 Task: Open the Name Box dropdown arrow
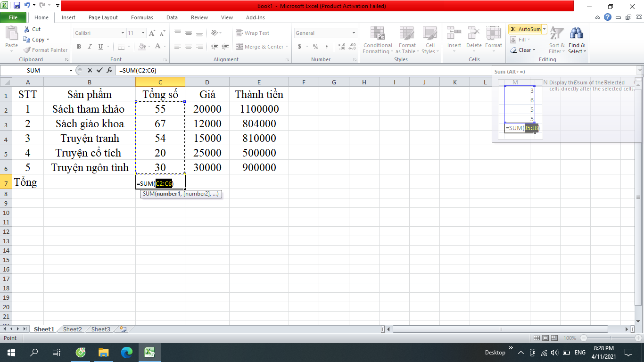(71, 70)
